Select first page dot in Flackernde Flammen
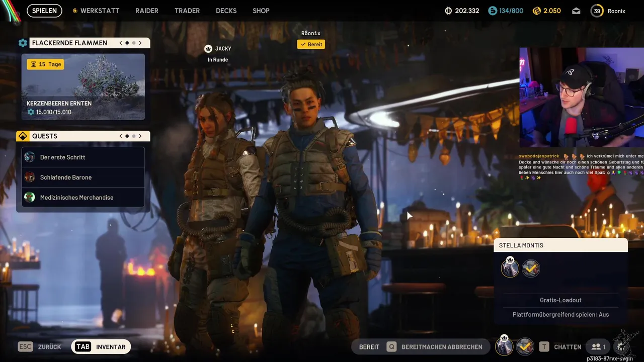 (127, 43)
